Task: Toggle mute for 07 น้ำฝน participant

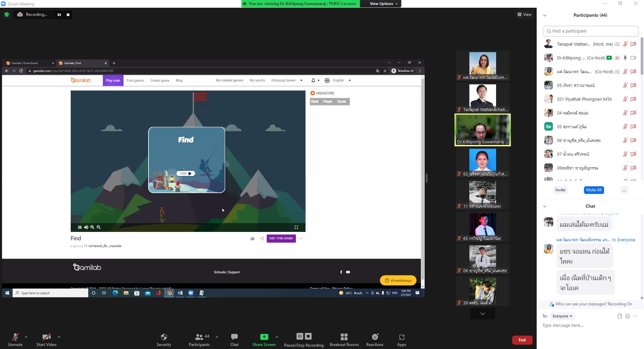Action: 625,154
